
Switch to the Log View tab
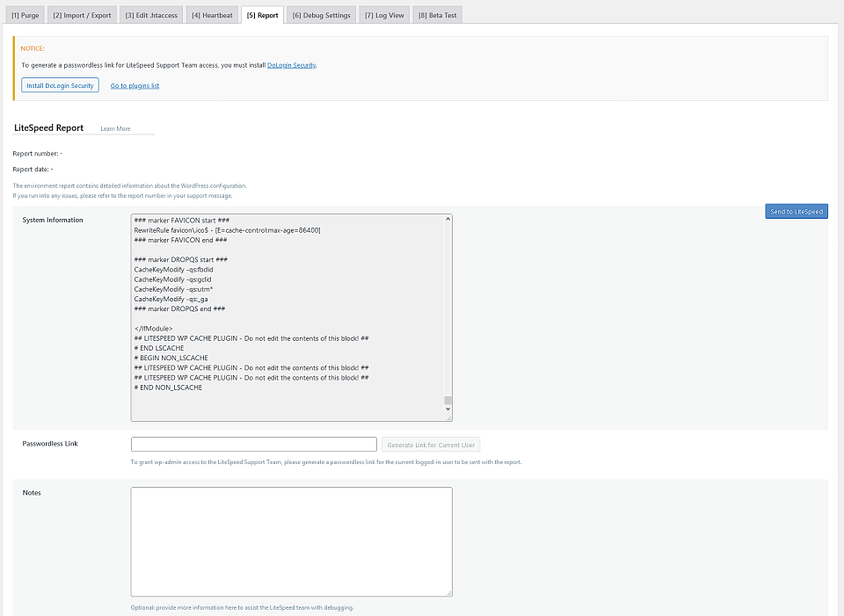pyautogui.click(x=384, y=15)
